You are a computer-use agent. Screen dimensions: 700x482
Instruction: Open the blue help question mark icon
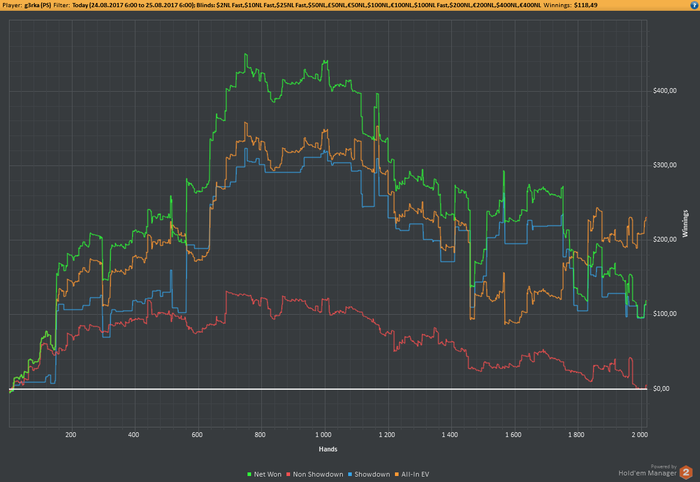click(x=695, y=5)
